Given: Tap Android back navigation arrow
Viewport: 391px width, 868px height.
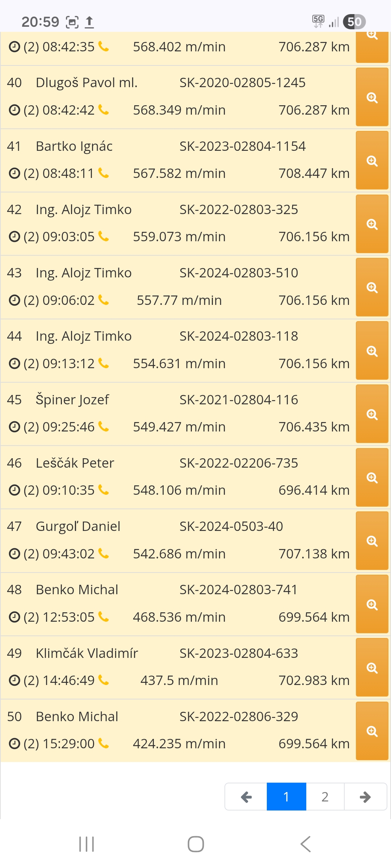Looking at the screenshot, I should coord(306,844).
